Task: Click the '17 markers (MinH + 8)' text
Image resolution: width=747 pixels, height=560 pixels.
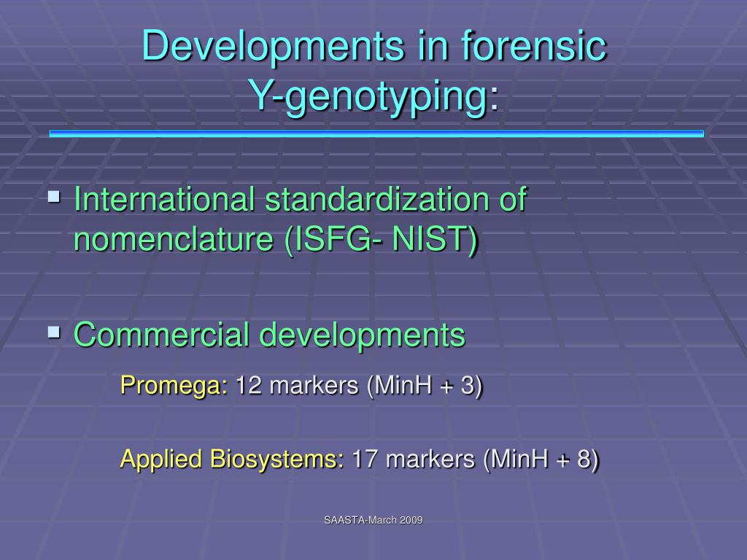Action: (x=475, y=460)
